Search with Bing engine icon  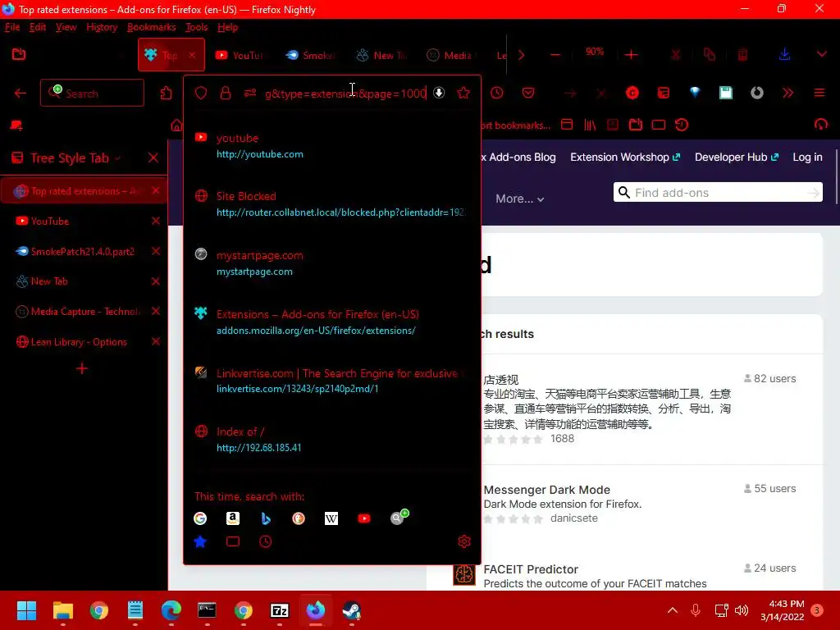(266, 518)
